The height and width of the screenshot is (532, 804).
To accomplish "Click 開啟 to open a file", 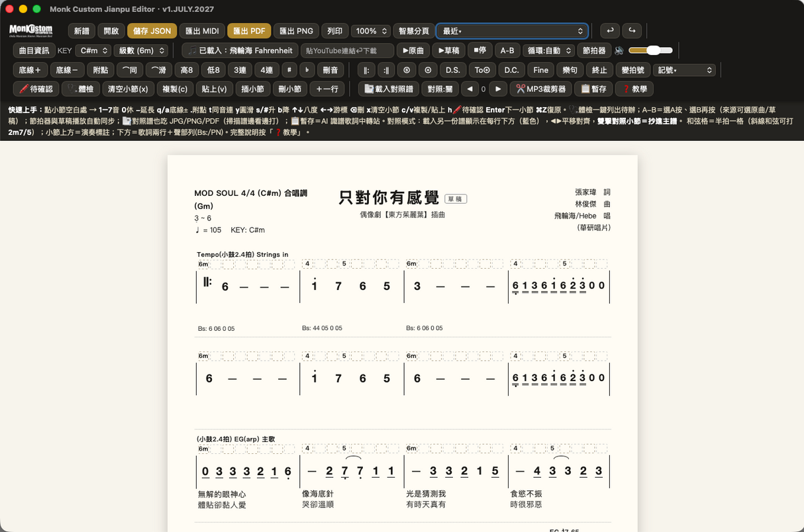I will (x=111, y=31).
